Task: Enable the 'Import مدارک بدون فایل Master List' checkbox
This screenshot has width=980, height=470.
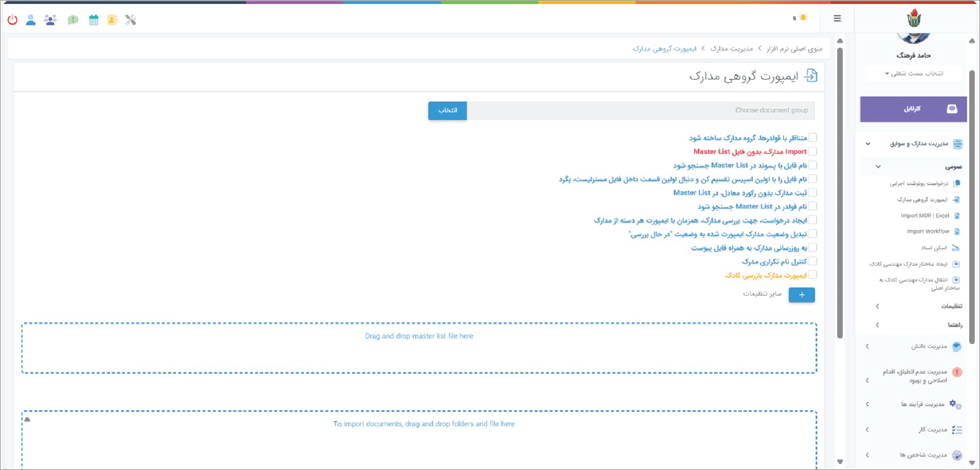Action: pos(813,152)
